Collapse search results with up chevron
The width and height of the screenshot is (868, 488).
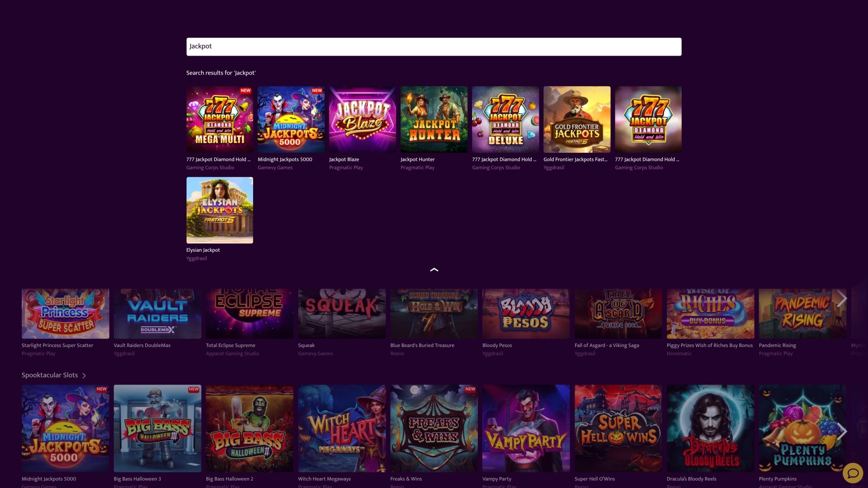[x=434, y=270]
